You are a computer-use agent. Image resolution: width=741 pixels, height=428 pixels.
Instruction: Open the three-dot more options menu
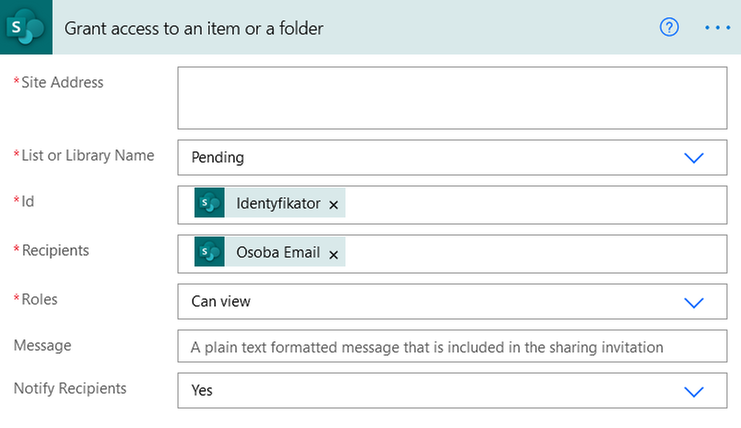point(718,27)
